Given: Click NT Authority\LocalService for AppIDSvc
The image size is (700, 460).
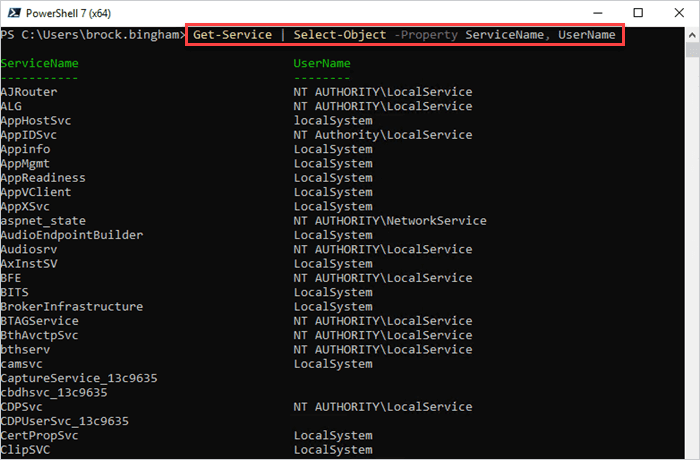Looking at the screenshot, I should point(383,135).
